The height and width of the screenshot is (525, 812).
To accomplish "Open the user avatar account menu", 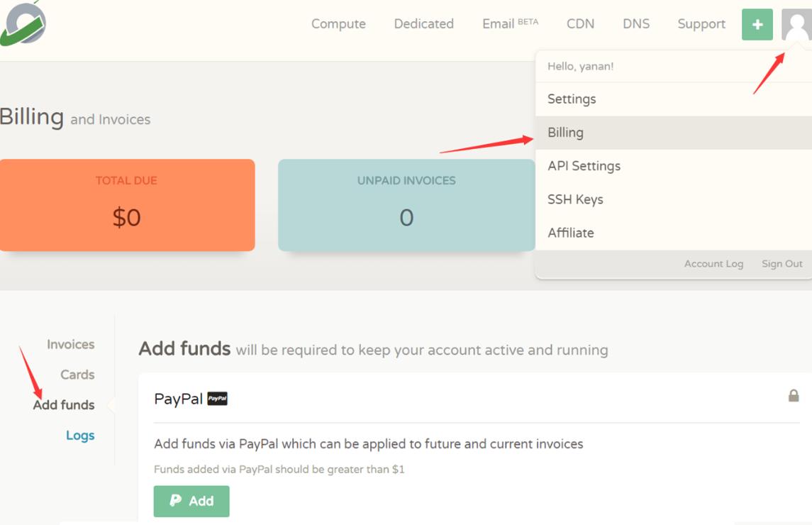I will click(x=796, y=25).
